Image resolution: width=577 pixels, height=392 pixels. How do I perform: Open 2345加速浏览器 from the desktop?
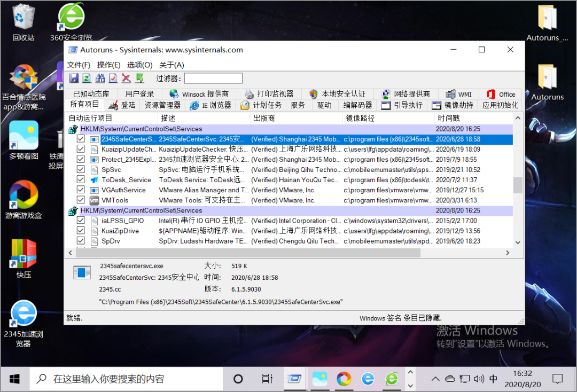pos(23,313)
